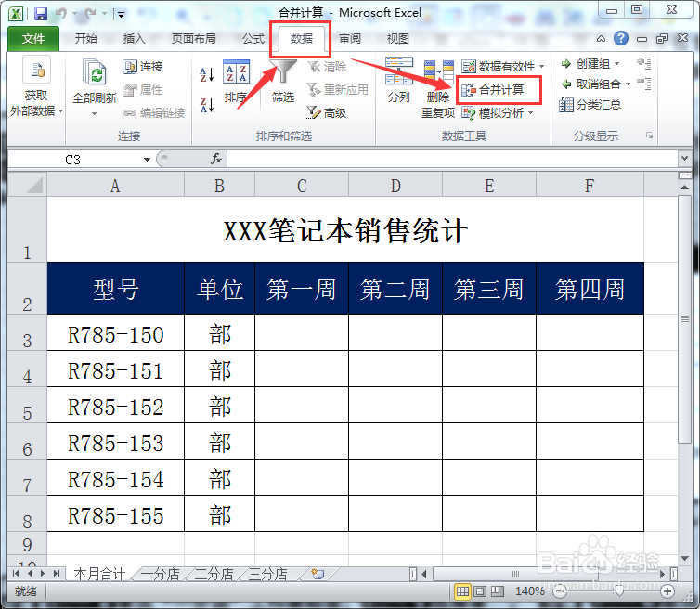Minimize the ribbon with the caret icon
This screenshot has width=700, height=609.
[x=602, y=39]
